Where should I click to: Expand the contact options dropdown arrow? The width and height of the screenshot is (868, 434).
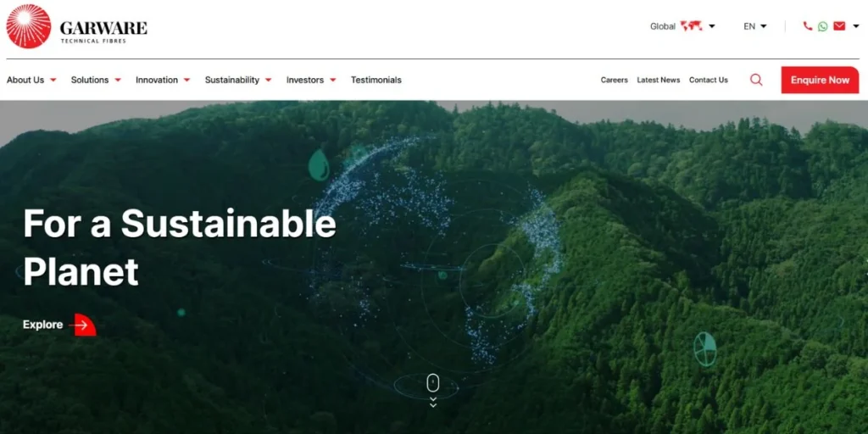point(855,26)
